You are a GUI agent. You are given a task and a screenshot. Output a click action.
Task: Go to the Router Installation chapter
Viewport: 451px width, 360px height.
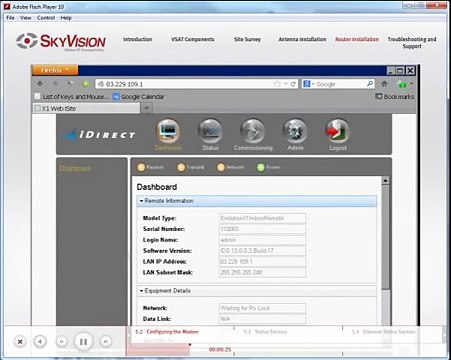click(x=357, y=39)
